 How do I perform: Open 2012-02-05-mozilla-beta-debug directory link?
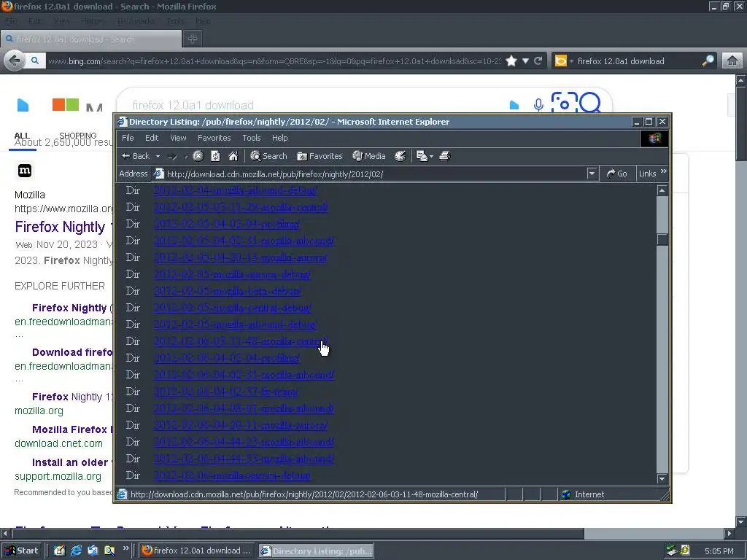(x=228, y=291)
